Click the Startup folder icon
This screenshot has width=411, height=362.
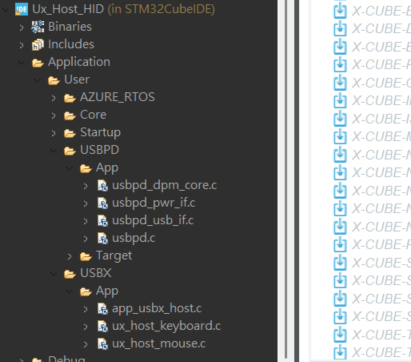[70, 133]
